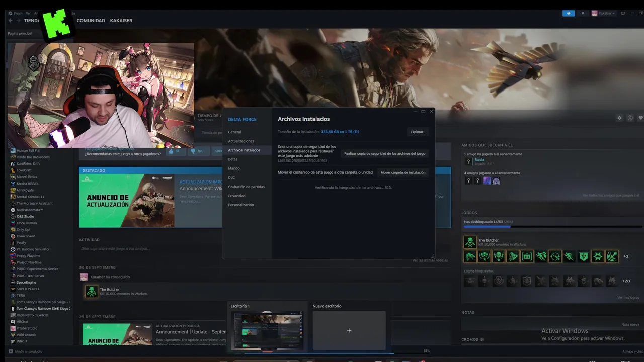Viewport: 644px width, 362px height.
Task: Select Mortal Kombat 11 in library list
Action: [x=30, y=197]
